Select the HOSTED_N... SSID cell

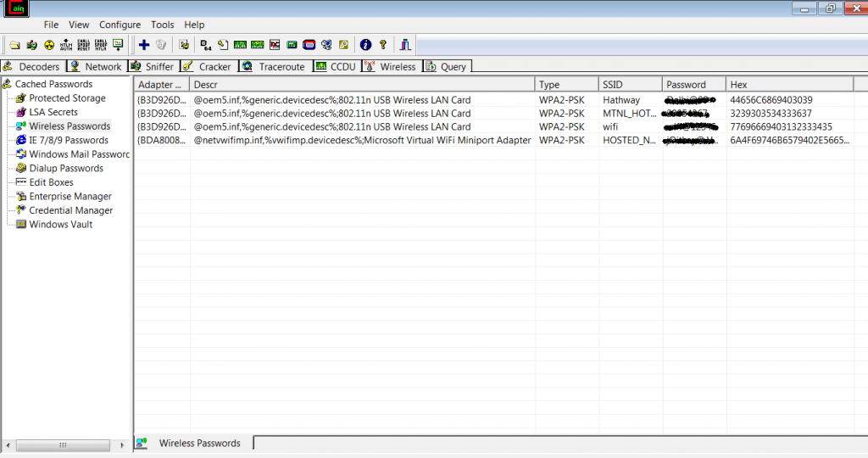pyautogui.click(x=630, y=140)
